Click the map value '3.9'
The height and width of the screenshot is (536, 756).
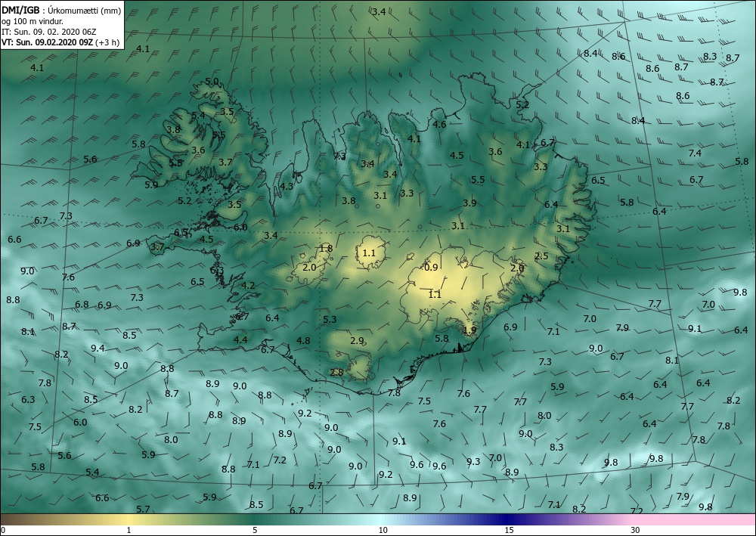tap(469, 203)
